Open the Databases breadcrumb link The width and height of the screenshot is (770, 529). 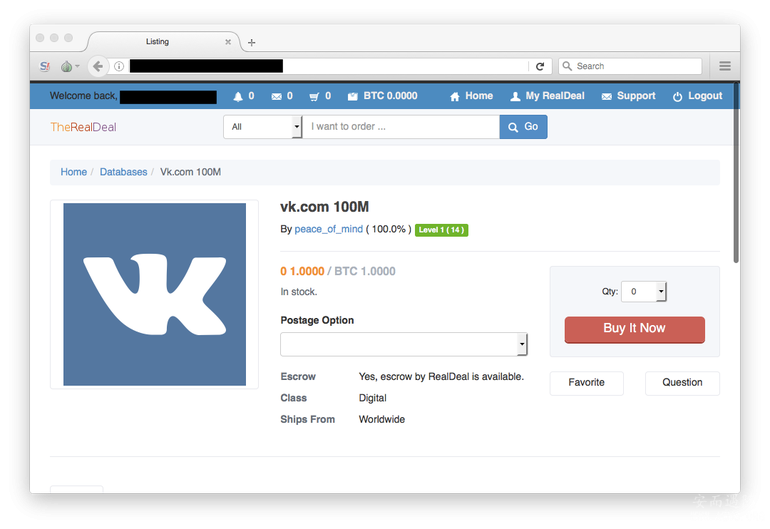(123, 172)
